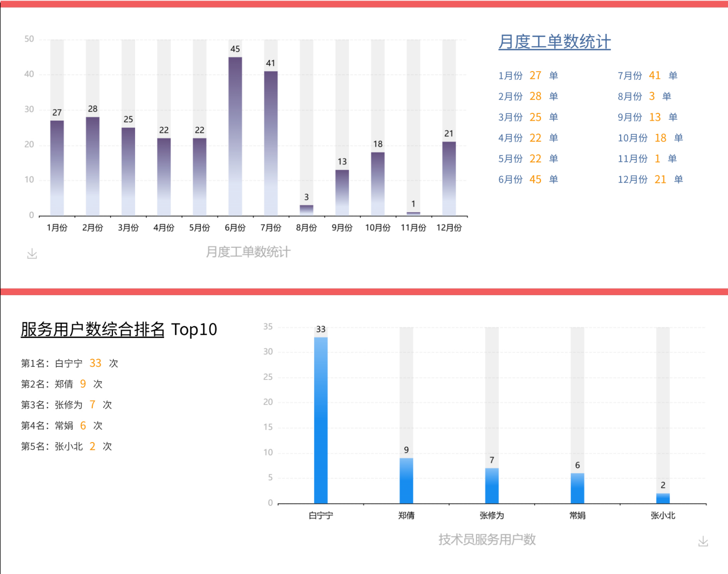Click the 常娟 bar showing 6 services

pos(577,487)
